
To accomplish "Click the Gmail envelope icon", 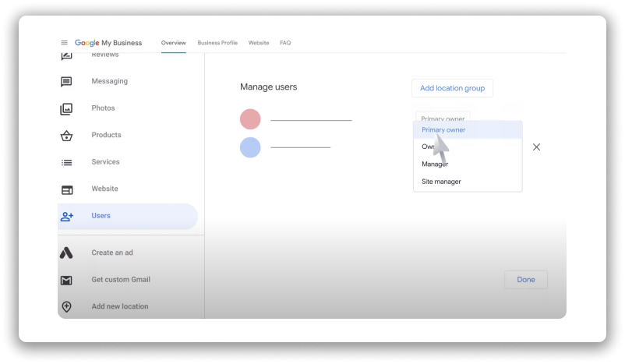I will [x=67, y=280].
